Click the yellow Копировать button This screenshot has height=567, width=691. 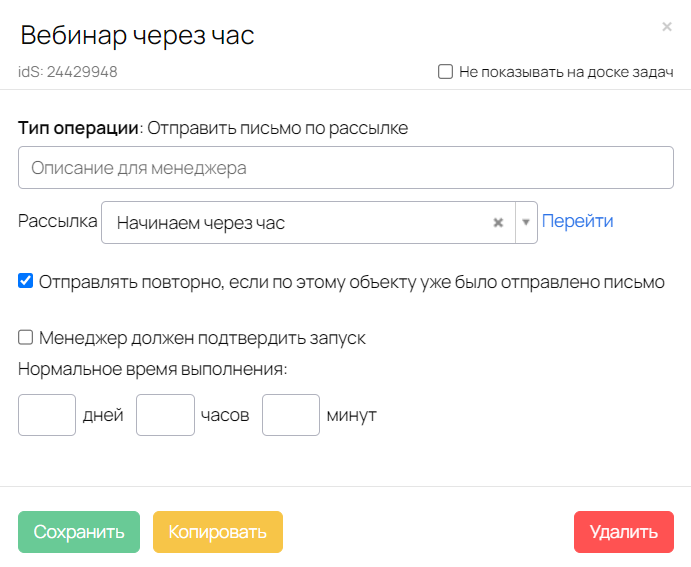[x=217, y=532]
